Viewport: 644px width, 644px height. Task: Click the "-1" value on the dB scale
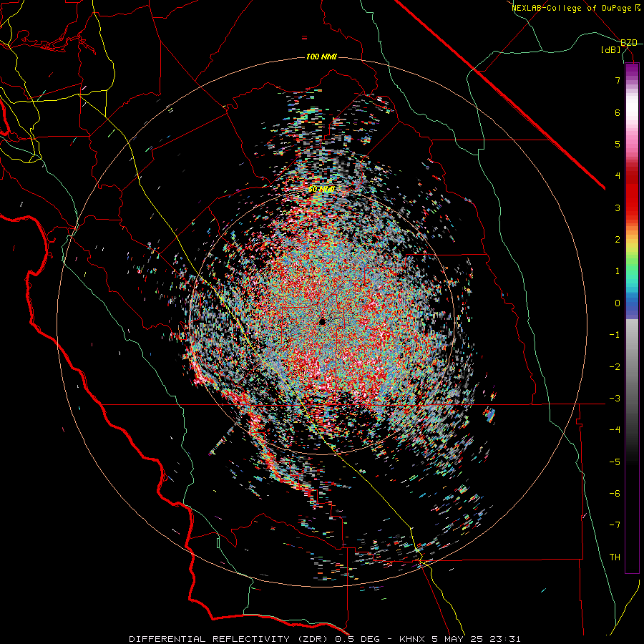(x=615, y=335)
